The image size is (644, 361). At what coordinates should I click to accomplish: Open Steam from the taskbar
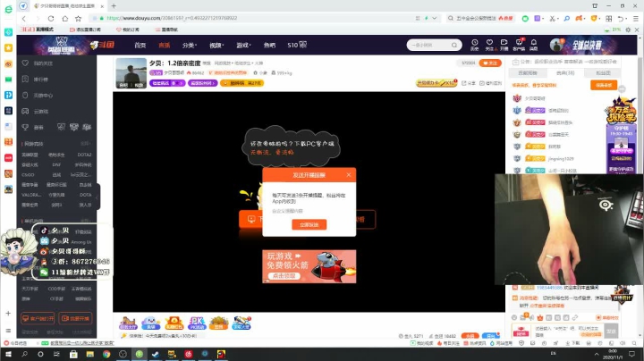click(x=156, y=354)
